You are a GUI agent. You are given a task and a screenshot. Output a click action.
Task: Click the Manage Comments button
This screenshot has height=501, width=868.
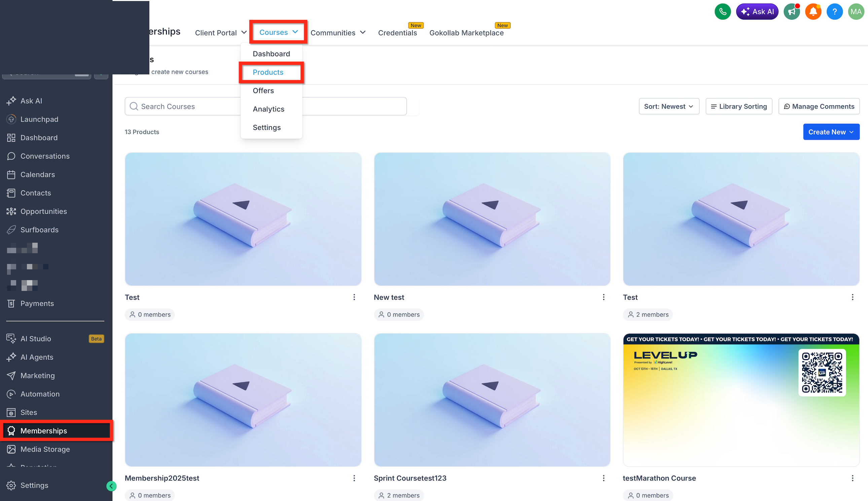819,106
